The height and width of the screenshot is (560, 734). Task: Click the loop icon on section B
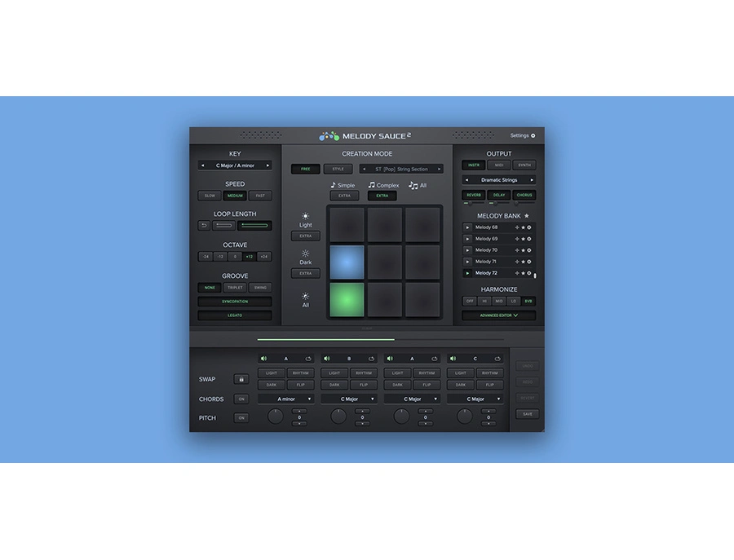[x=373, y=358]
